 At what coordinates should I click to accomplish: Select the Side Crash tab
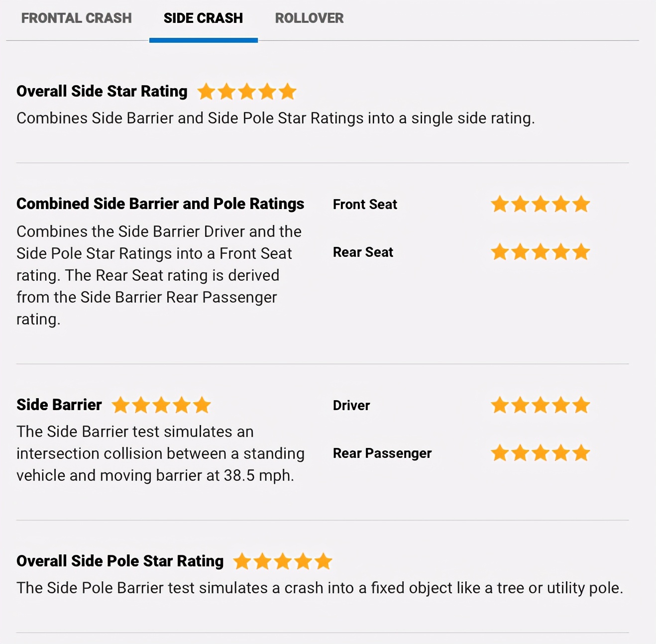click(x=203, y=18)
